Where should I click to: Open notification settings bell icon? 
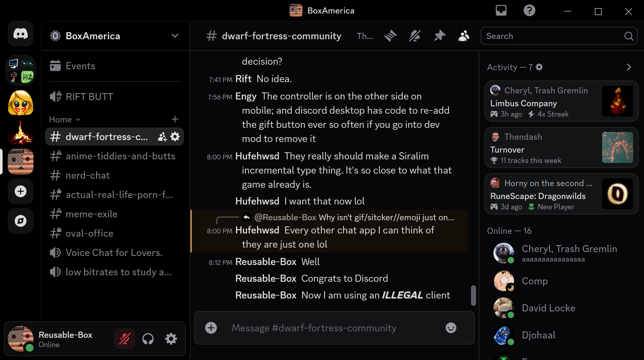(x=415, y=36)
